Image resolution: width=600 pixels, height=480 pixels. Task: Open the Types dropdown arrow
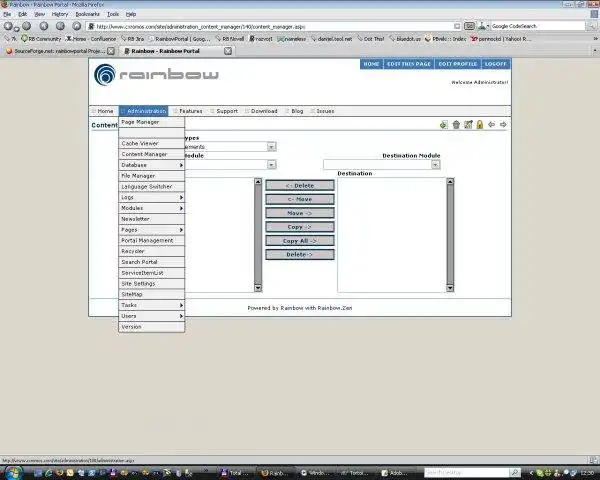tap(271, 147)
